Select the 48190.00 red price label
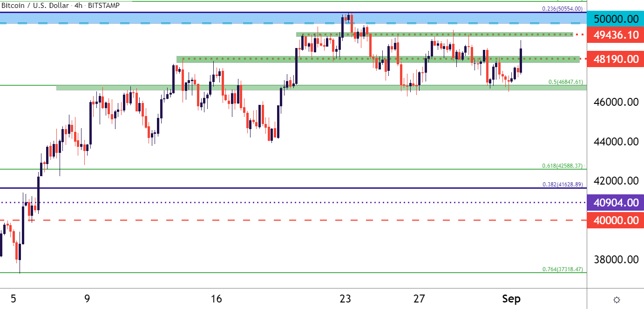This screenshot has height=309, width=644. click(x=616, y=59)
